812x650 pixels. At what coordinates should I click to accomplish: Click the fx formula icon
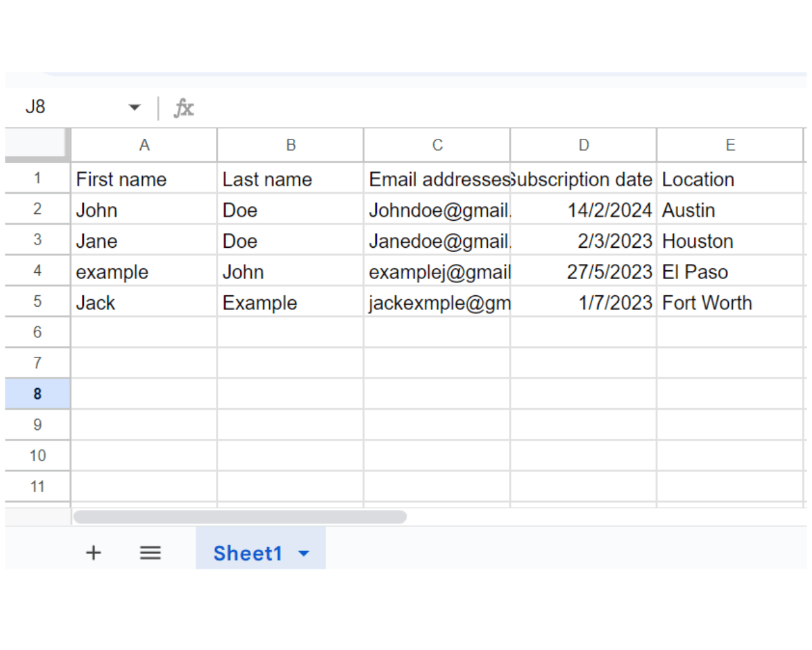183,108
